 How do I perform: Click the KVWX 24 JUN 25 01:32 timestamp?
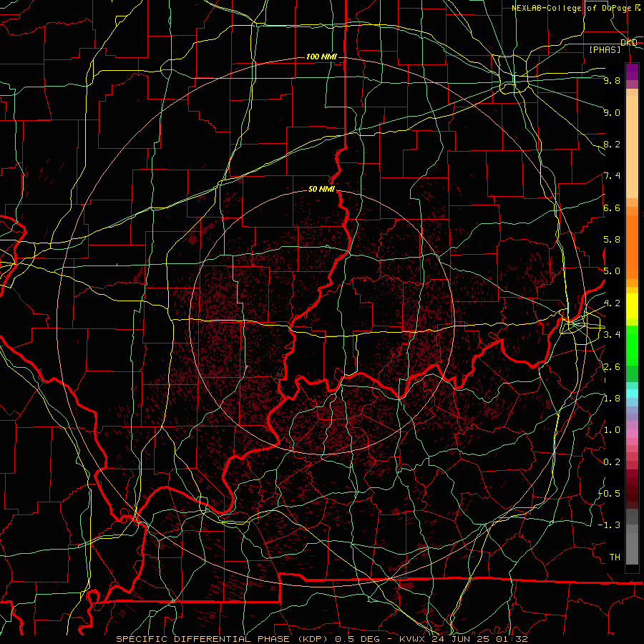click(463, 639)
